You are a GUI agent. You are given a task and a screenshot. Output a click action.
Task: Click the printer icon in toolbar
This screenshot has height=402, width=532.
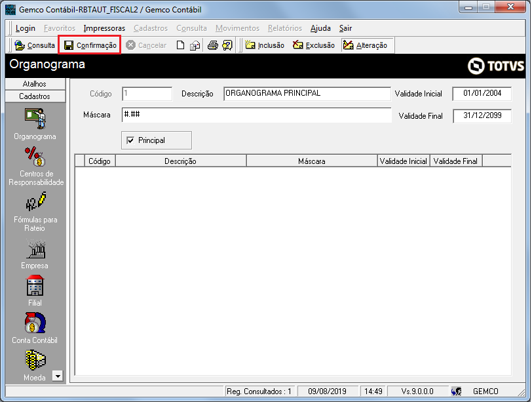(213, 45)
